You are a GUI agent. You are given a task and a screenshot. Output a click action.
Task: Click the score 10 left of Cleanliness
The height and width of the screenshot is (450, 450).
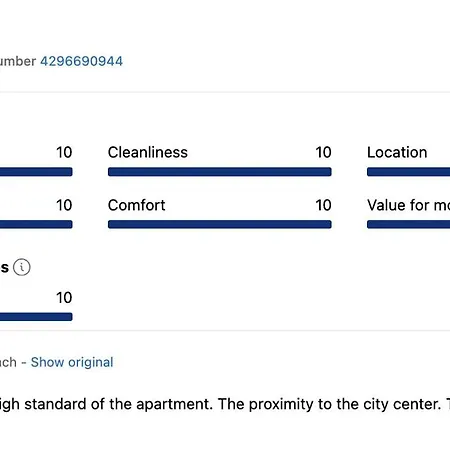[64, 152]
